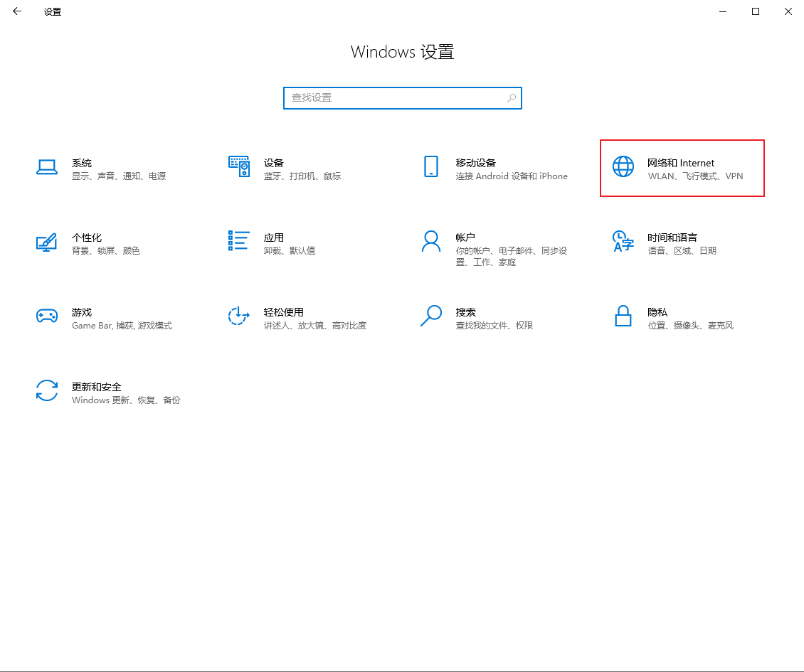Click the 更新和安全 heading
This screenshot has height=672, width=804.
[x=96, y=387]
